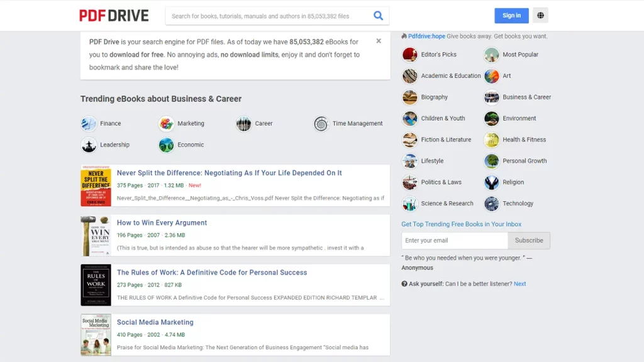The height and width of the screenshot is (362, 644).
Task: Go to Science & Research label
Action: click(x=447, y=204)
